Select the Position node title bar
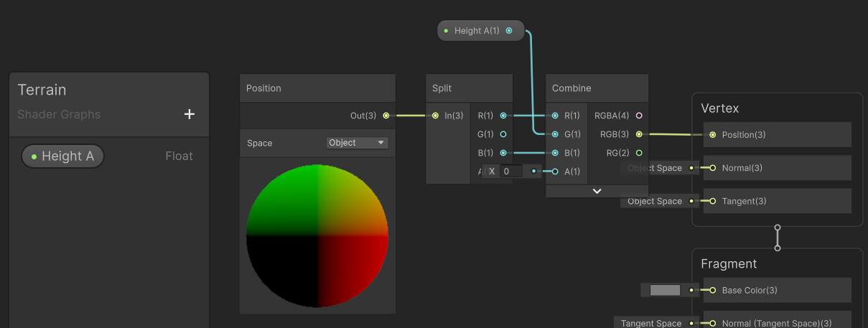This screenshot has width=868, height=328. 317,88
